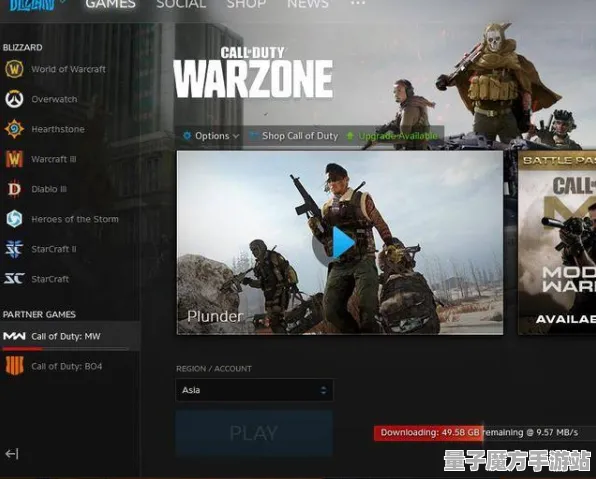Select Call of Duty: MW entry
This screenshot has width=596, height=479.
[x=70, y=336]
